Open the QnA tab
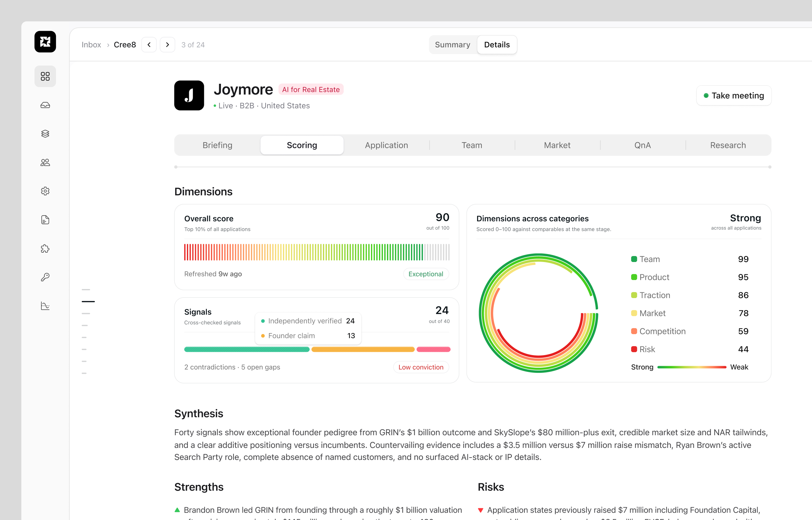Screen dimensions: 812x520 (x=643, y=145)
